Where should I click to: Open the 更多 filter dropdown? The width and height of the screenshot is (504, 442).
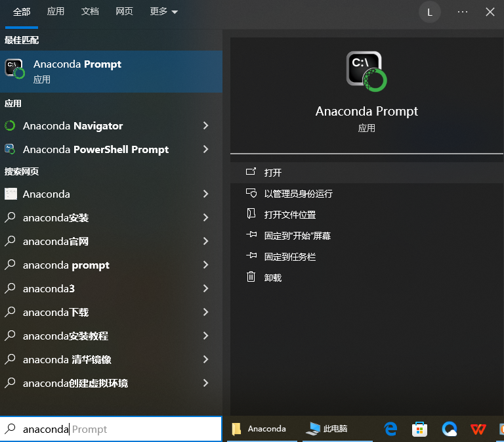click(163, 12)
